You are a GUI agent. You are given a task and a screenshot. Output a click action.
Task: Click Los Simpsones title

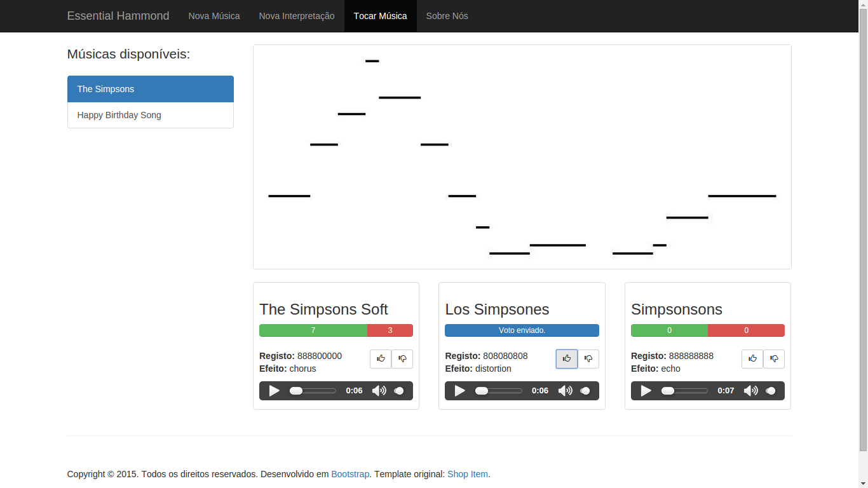tap(497, 309)
